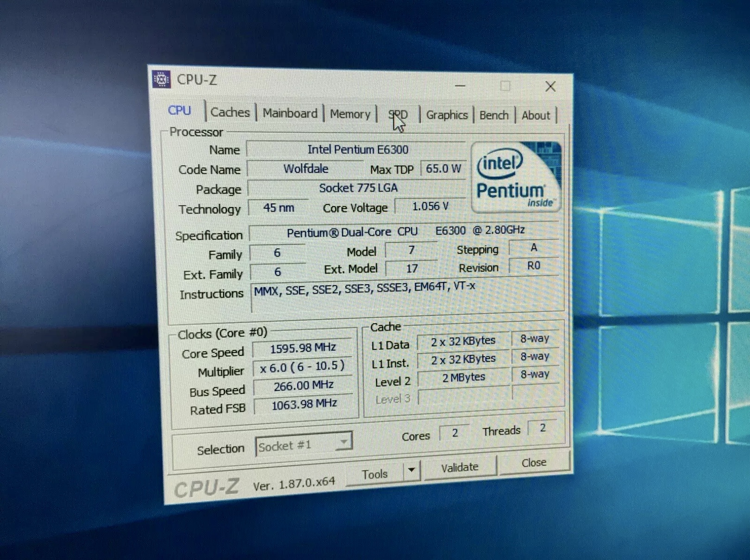This screenshot has height=560, width=750.
Task: Click the L1 Inst. 8-way value
Action: pyautogui.click(x=535, y=357)
